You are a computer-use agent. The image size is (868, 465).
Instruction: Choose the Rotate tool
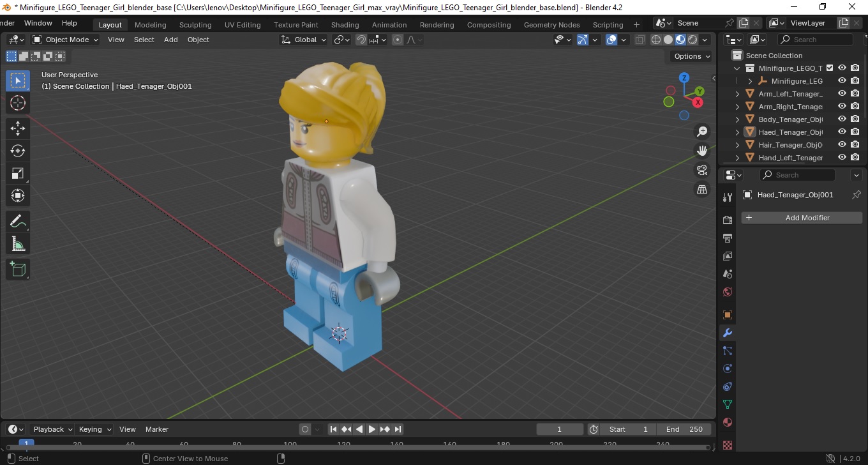pos(18,151)
